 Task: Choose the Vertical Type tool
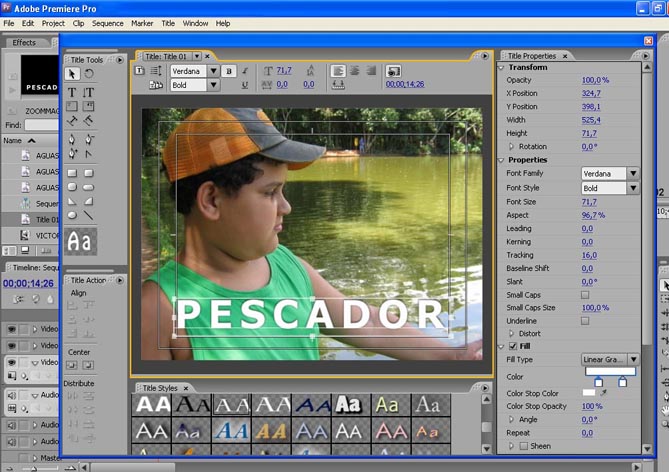pyautogui.click(x=88, y=92)
